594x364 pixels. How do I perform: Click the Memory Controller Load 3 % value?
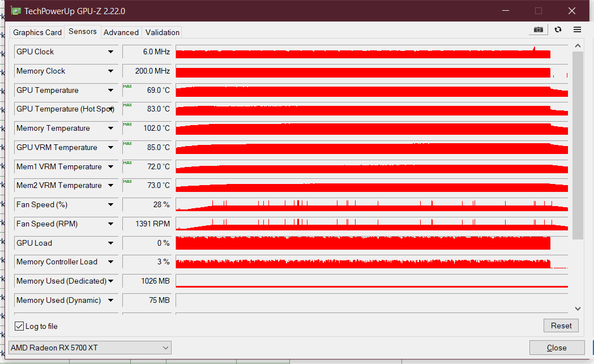click(147, 262)
